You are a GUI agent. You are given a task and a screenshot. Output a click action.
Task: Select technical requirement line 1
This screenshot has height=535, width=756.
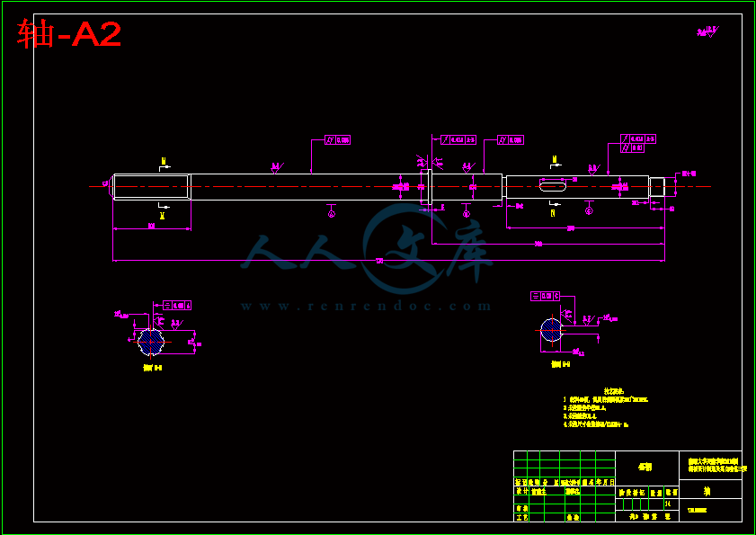[x=606, y=399]
